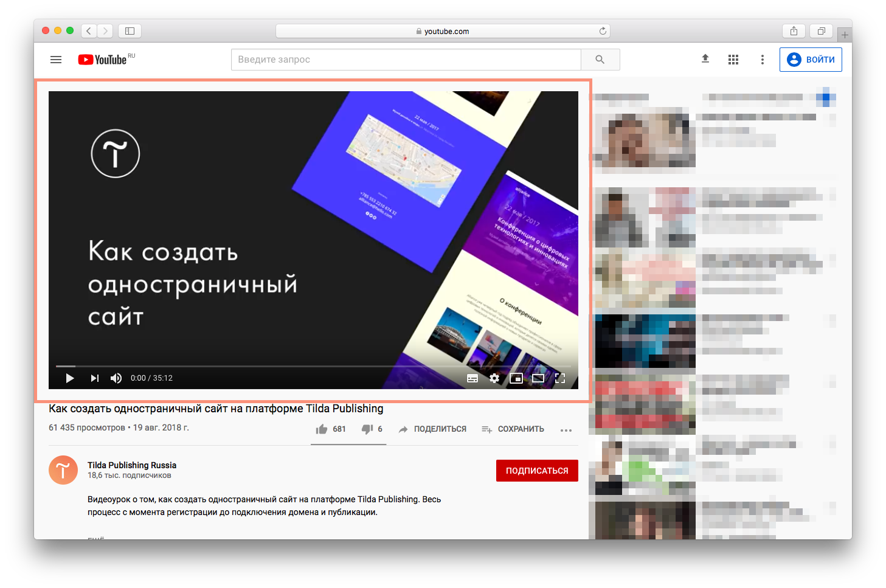
Task: Open the Tilda Publishing Russia channel name link
Action: pos(132,465)
